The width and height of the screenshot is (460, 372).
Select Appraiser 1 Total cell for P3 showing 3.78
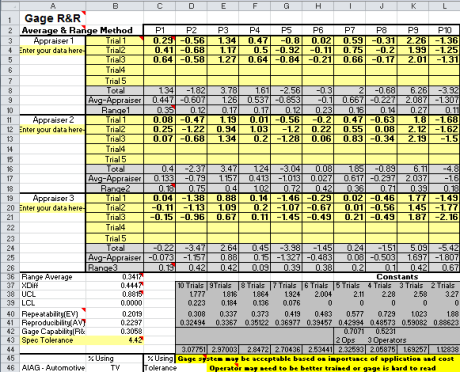point(223,91)
